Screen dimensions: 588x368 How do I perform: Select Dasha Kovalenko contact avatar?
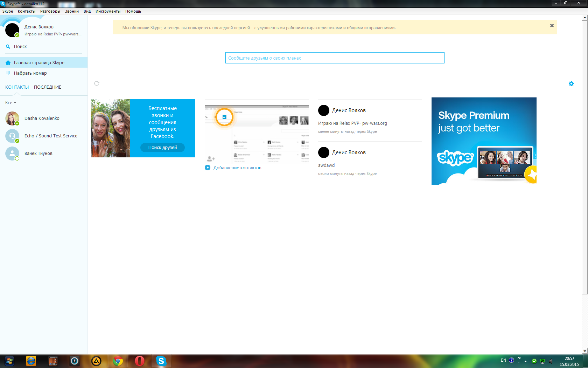coord(12,118)
